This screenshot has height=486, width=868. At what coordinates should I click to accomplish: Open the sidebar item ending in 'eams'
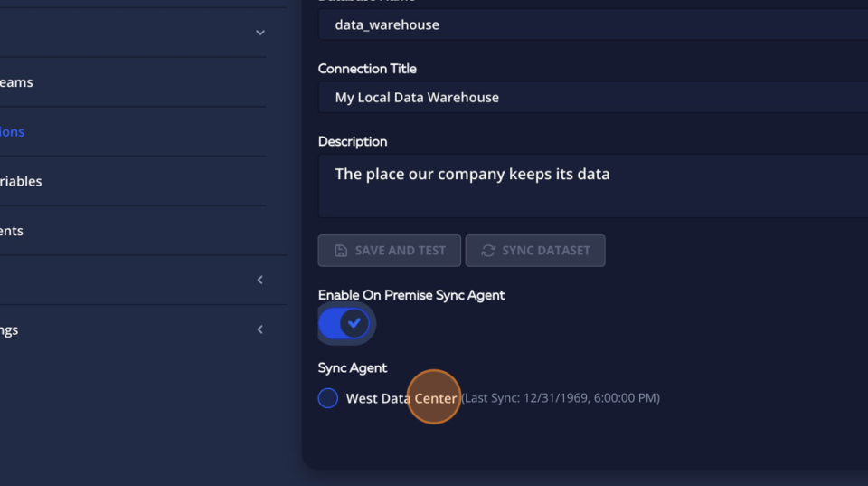pos(16,82)
